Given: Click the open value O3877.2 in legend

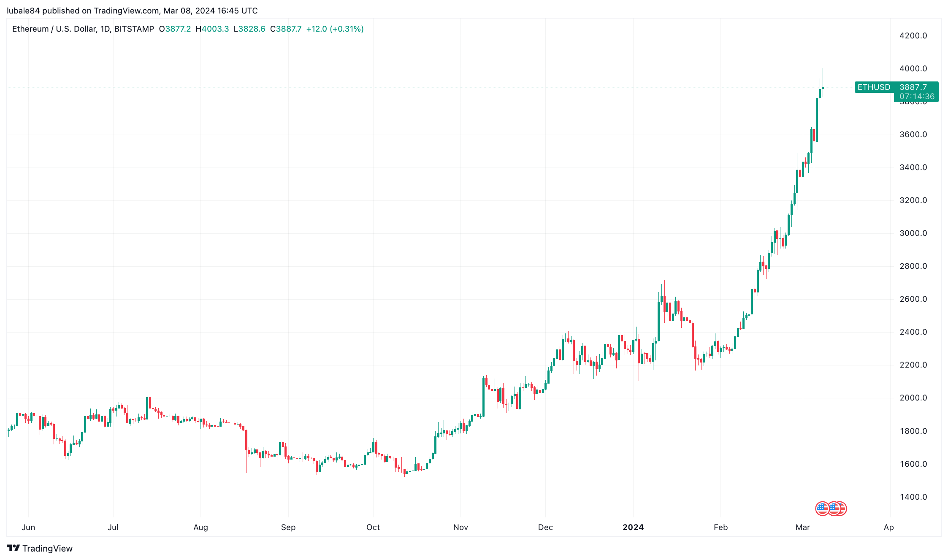Looking at the screenshot, I should (x=175, y=29).
